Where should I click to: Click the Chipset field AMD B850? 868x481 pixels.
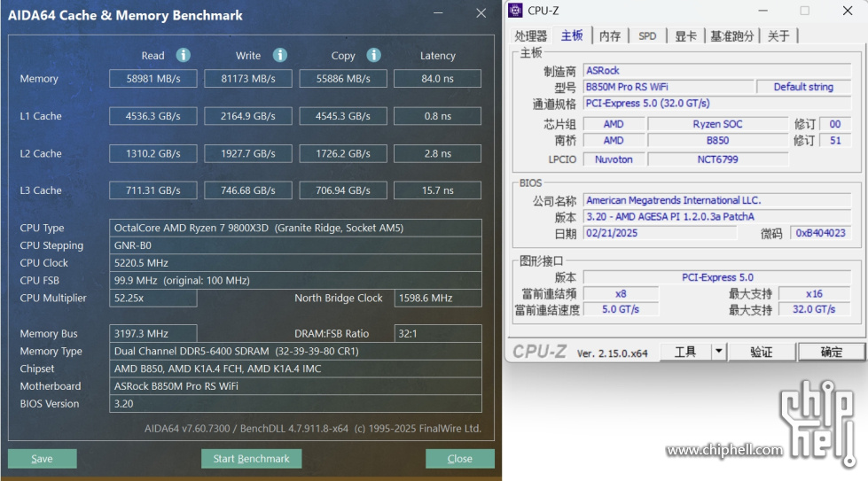click(295, 369)
